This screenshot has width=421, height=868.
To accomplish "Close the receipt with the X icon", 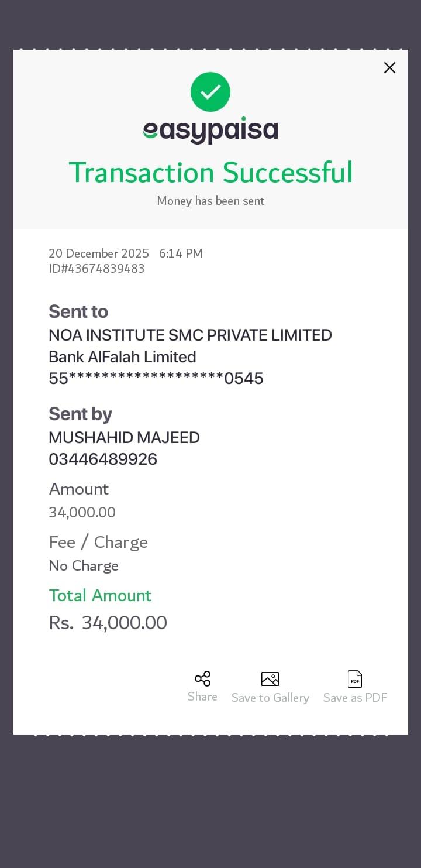I will click(x=389, y=68).
